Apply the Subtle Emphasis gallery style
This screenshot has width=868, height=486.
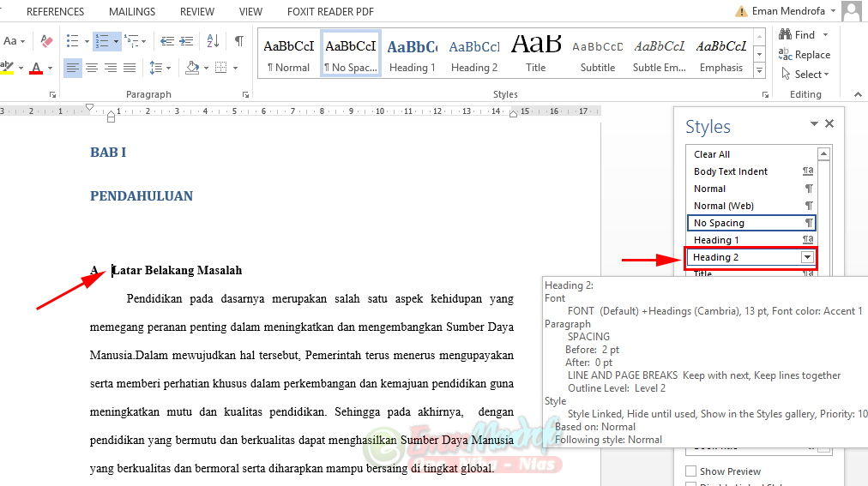click(660, 54)
